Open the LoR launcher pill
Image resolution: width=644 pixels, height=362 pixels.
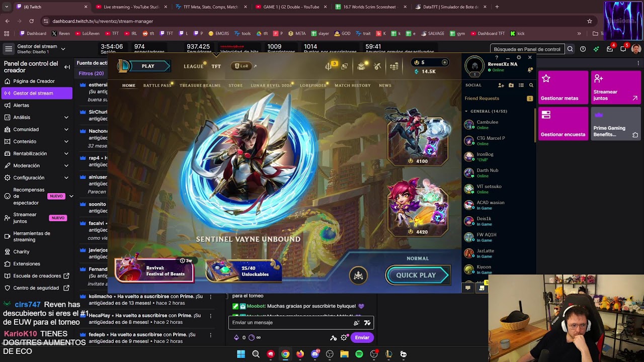coord(242,66)
